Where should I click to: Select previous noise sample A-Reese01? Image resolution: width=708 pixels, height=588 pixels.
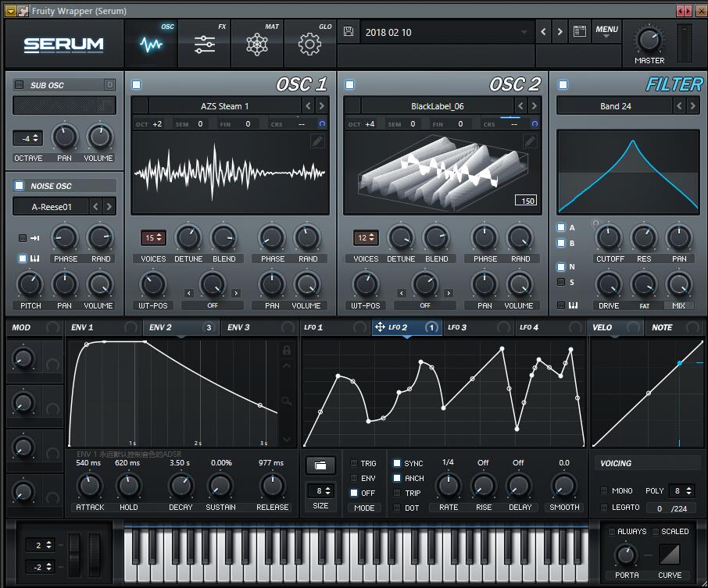(x=95, y=207)
